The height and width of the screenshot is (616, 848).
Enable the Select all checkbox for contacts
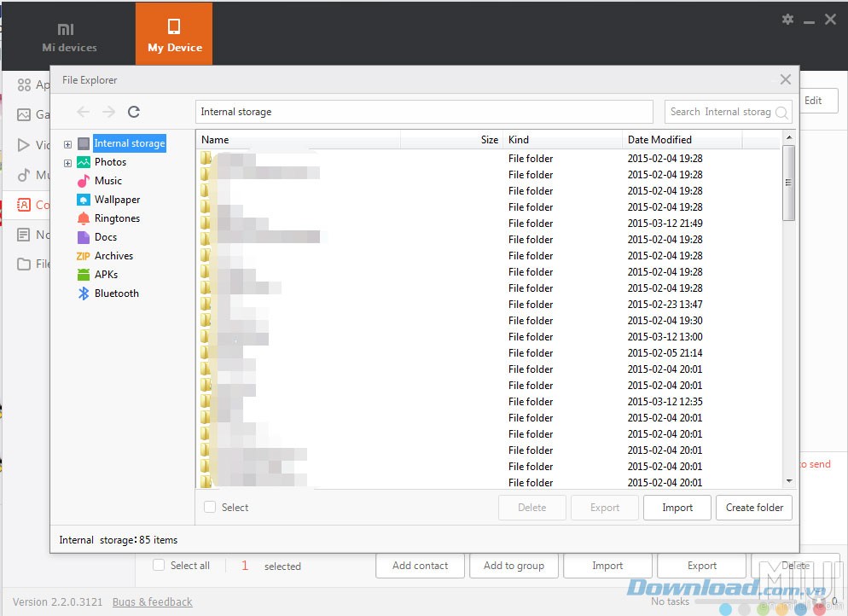(x=158, y=565)
